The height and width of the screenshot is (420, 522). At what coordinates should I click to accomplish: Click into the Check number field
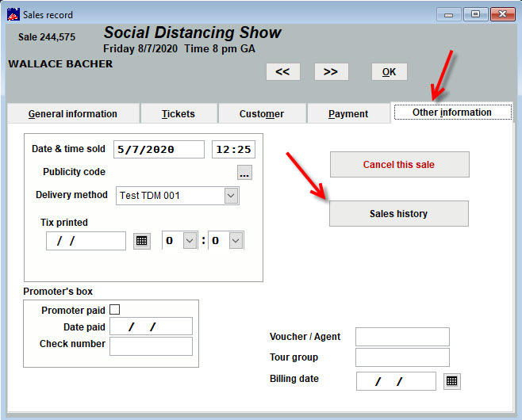pyautogui.click(x=151, y=346)
